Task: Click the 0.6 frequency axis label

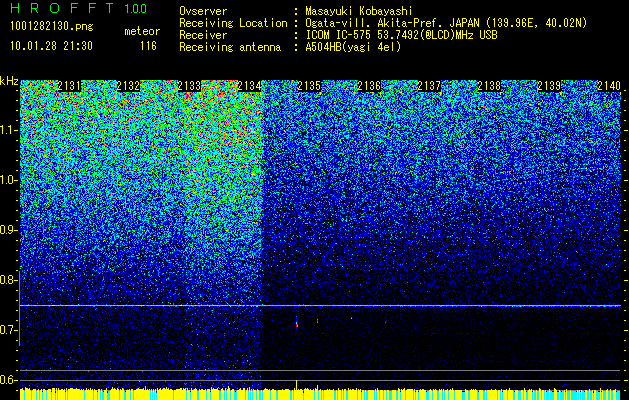Action: [9, 380]
